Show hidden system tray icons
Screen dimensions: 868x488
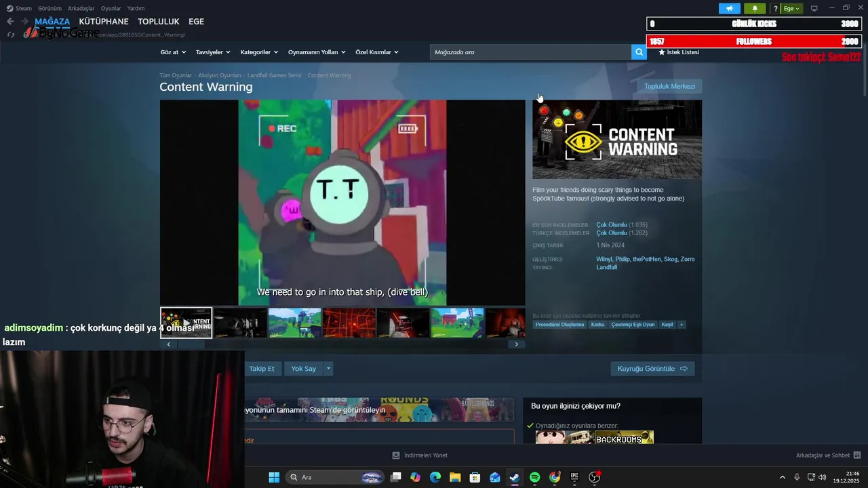782,477
